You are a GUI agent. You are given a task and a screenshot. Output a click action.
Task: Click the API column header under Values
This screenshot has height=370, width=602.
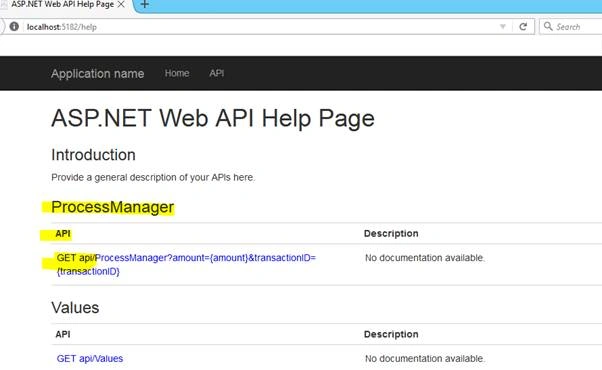pyautogui.click(x=63, y=334)
